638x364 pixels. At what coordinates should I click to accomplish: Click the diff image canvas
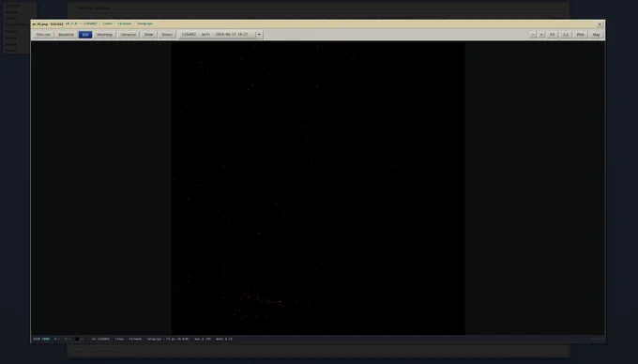pyautogui.click(x=318, y=189)
